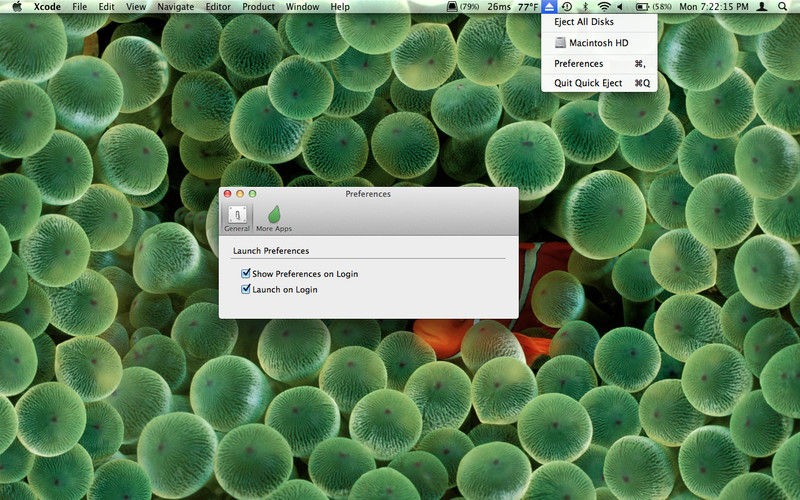
Task: Click the disk usage 79% menu bar icon
Action: (463, 7)
